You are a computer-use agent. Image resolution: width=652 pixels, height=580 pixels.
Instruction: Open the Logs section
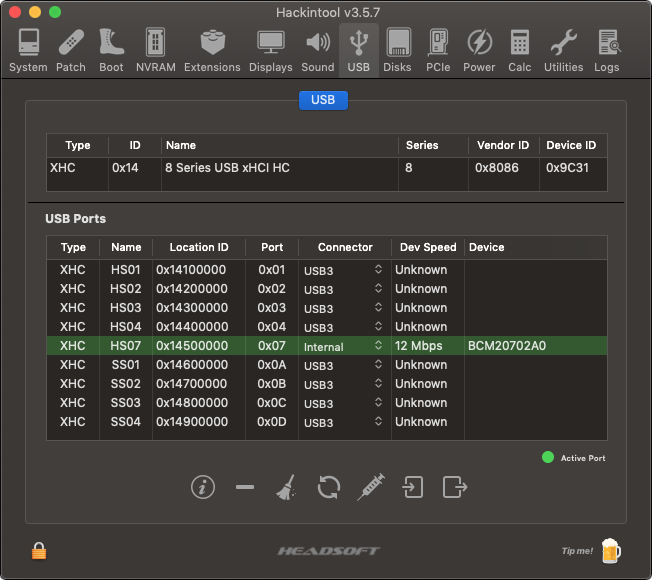click(x=607, y=50)
